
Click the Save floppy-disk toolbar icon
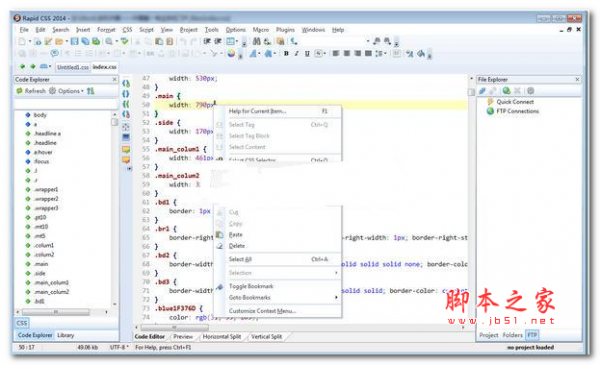pos(75,41)
